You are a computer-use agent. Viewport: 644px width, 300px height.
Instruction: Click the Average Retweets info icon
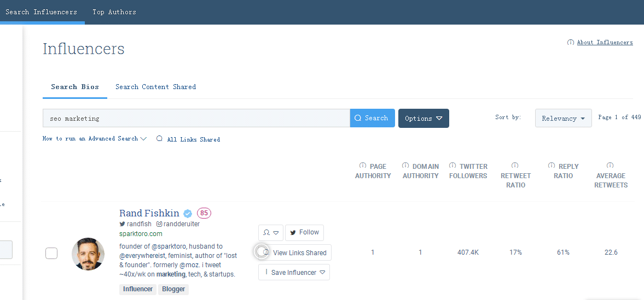tap(610, 166)
